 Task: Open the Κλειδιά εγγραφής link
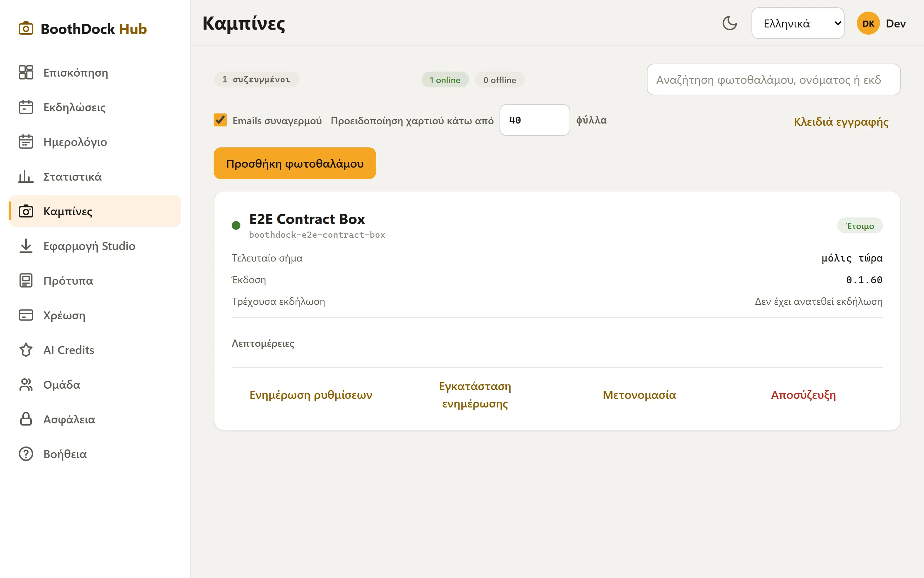(x=841, y=122)
